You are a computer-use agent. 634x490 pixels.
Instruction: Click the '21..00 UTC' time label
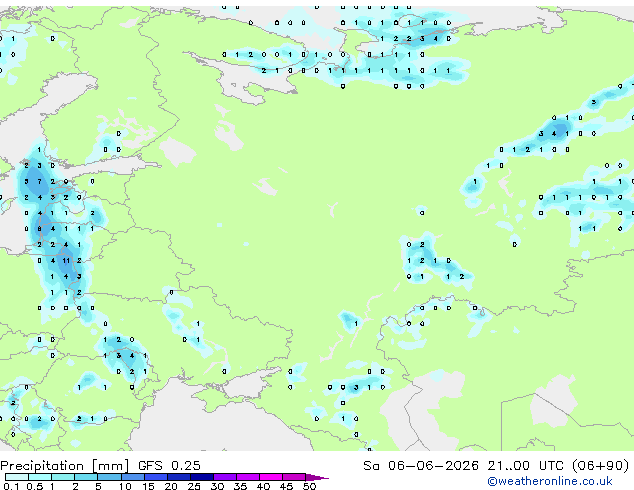[x=525, y=466]
